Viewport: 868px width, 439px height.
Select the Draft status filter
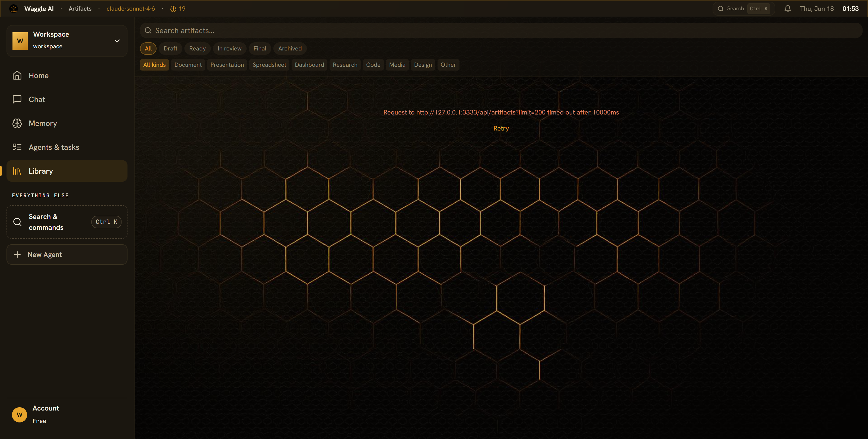pyautogui.click(x=170, y=49)
